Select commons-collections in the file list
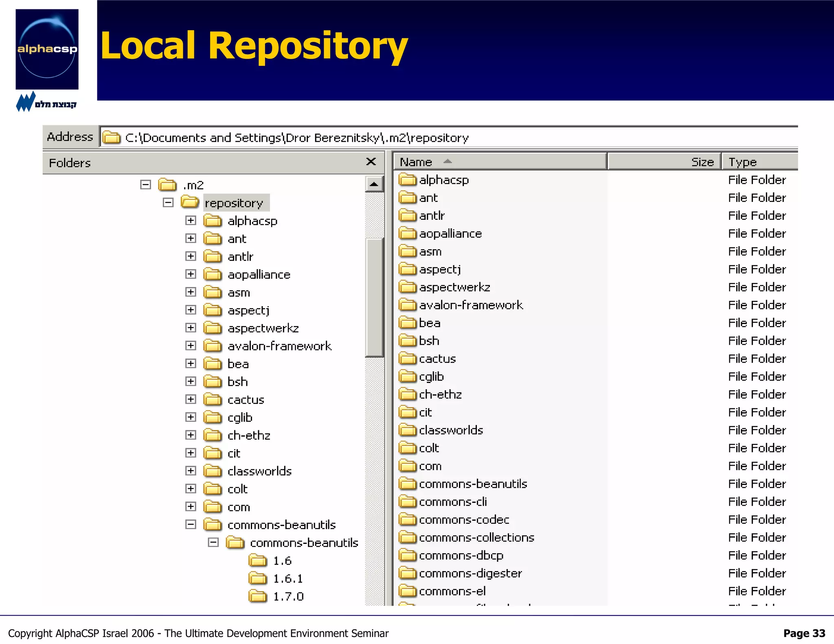 pyautogui.click(x=476, y=538)
